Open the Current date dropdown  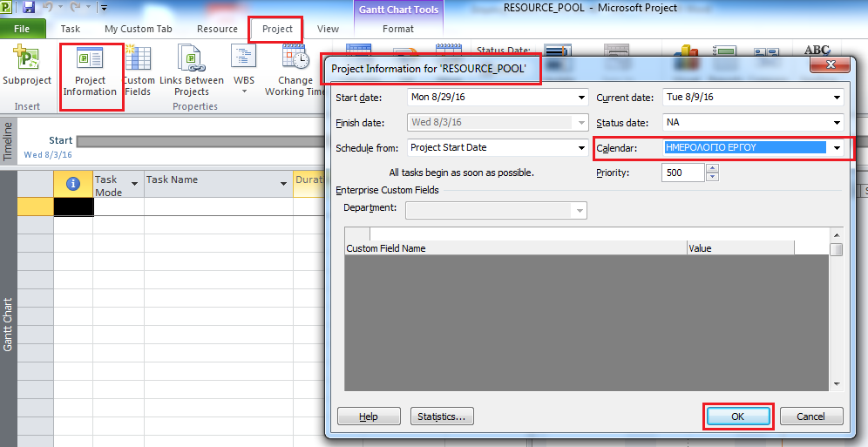[837, 98]
